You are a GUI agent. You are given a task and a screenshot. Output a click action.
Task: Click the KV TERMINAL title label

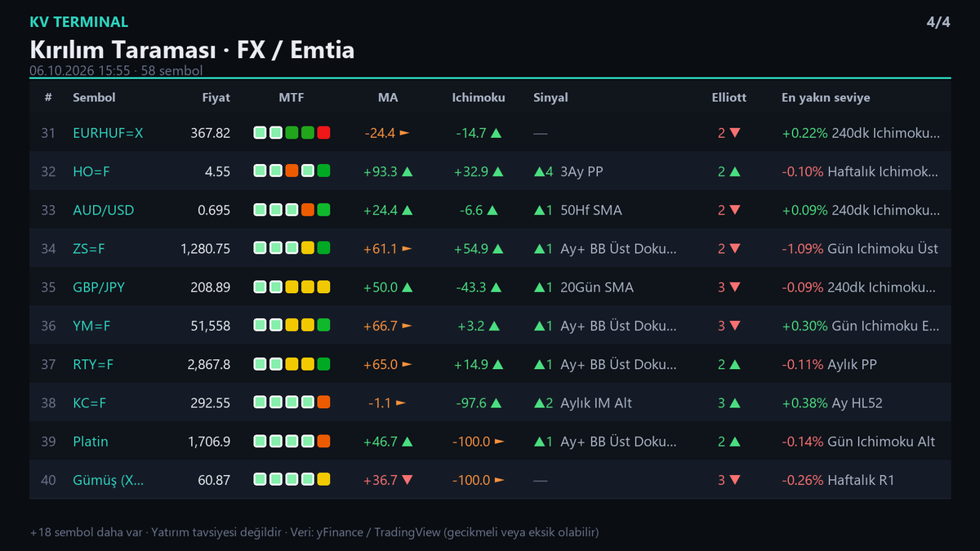(x=78, y=22)
